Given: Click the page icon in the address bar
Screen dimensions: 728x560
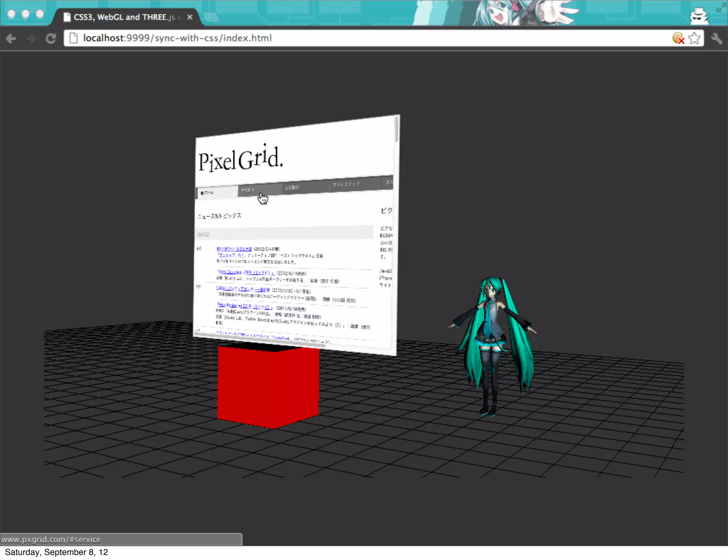Looking at the screenshot, I should pyautogui.click(x=73, y=38).
